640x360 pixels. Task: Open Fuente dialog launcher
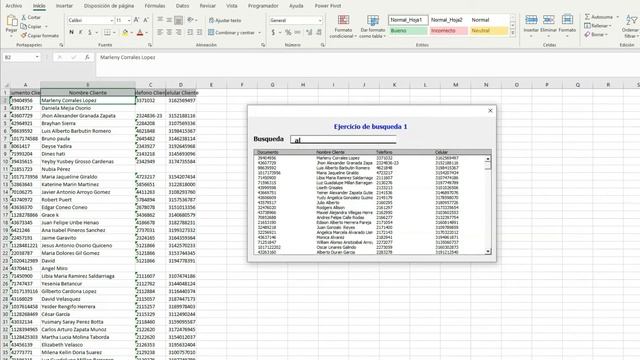(x=150, y=45)
